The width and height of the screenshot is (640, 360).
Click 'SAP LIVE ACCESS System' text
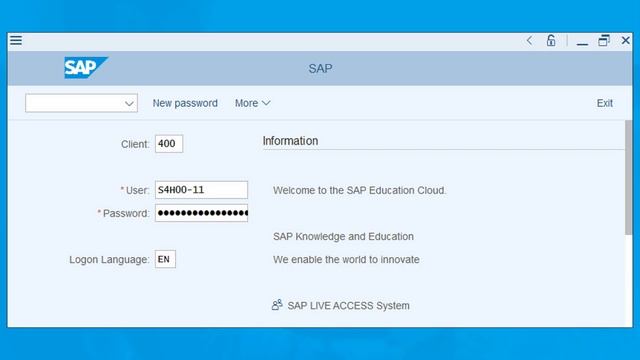[348, 306]
